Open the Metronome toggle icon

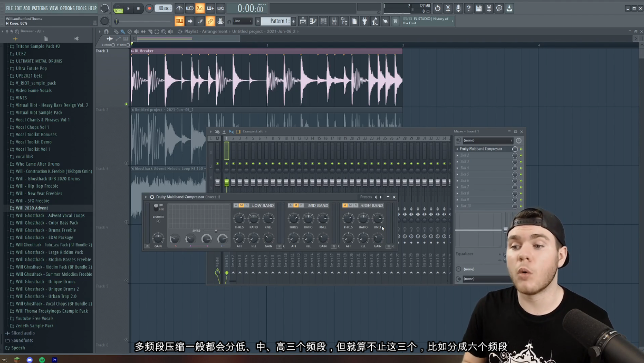pyautogui.click(x=179, y=8)
